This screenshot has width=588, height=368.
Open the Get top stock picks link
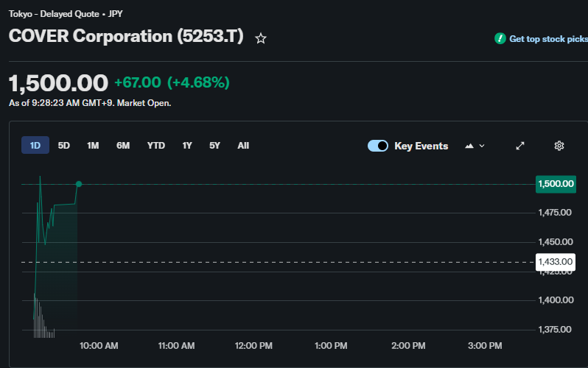pos(548,38)
